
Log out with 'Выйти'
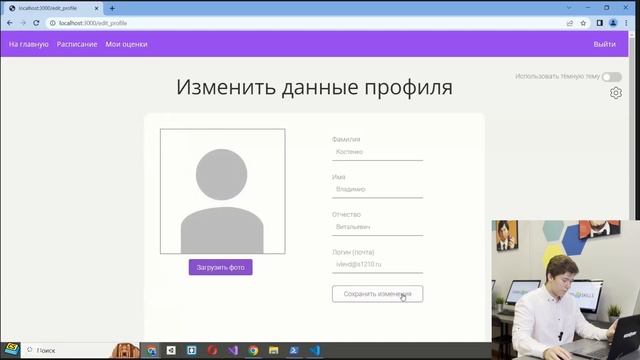point(604,44)
